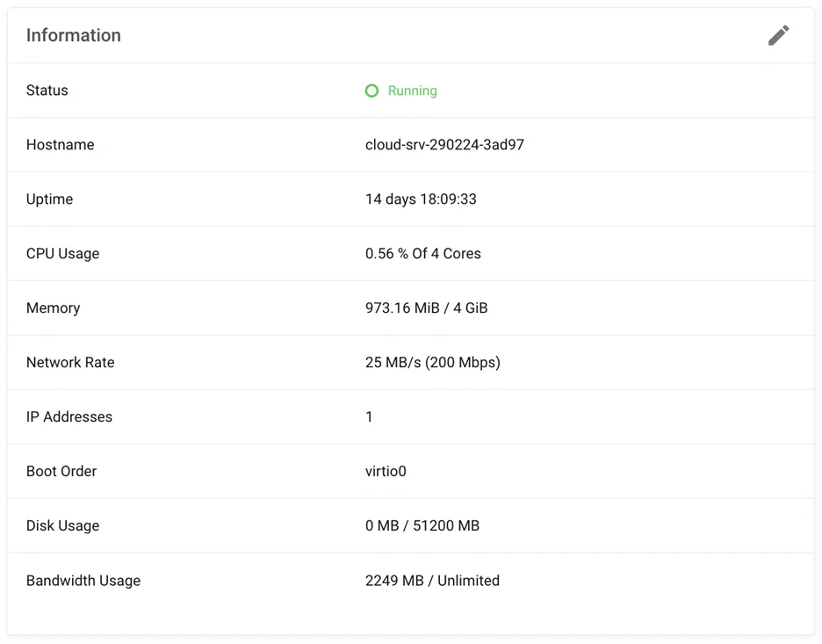Click the Information panel heading
Screen dimensions: 822x644
(74, 35)
